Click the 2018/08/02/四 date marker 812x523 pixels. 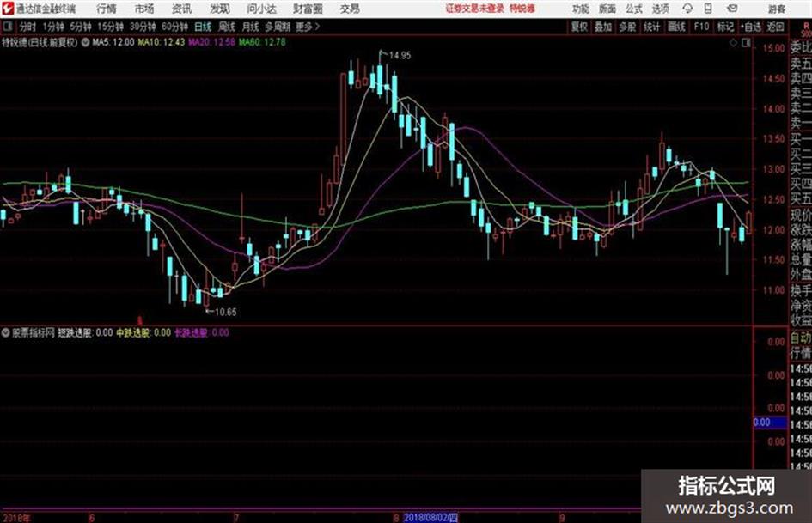pos(430,517)
